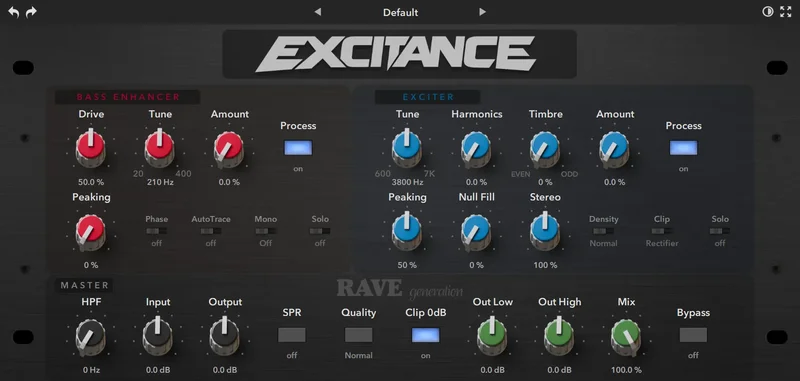Click the Exciter Tune knob
800x381 pixels.
[x=407, y=148]
